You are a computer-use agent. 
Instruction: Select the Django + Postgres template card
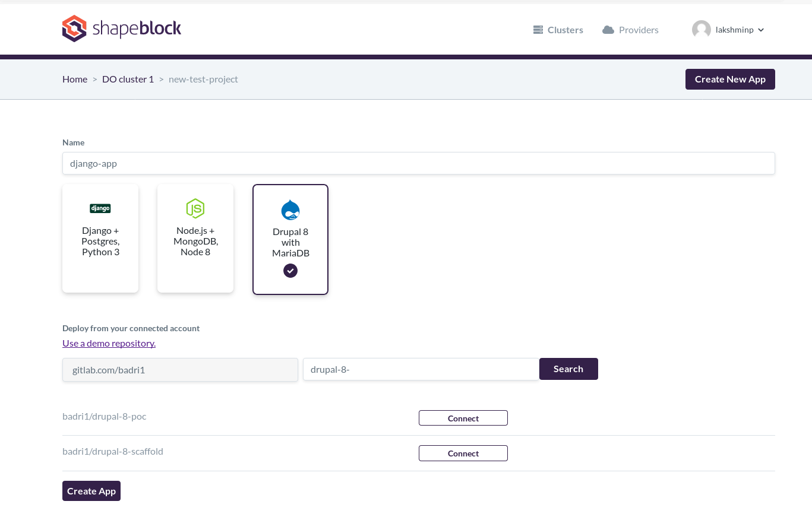[x=100, y=239]
